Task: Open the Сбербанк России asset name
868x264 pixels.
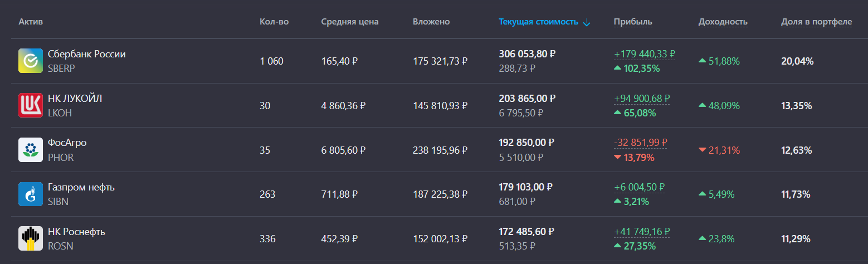Action: 86,54
